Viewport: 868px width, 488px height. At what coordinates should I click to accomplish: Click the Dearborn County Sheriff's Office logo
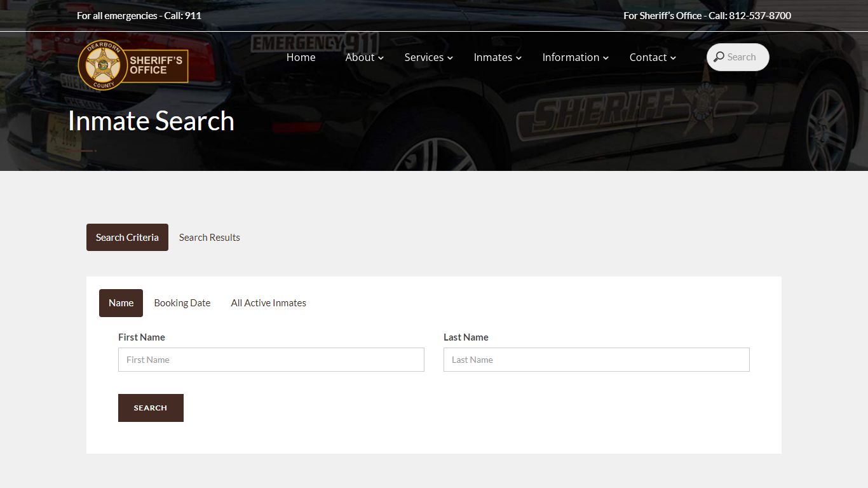pyautogui.click(x=133, y=65)
